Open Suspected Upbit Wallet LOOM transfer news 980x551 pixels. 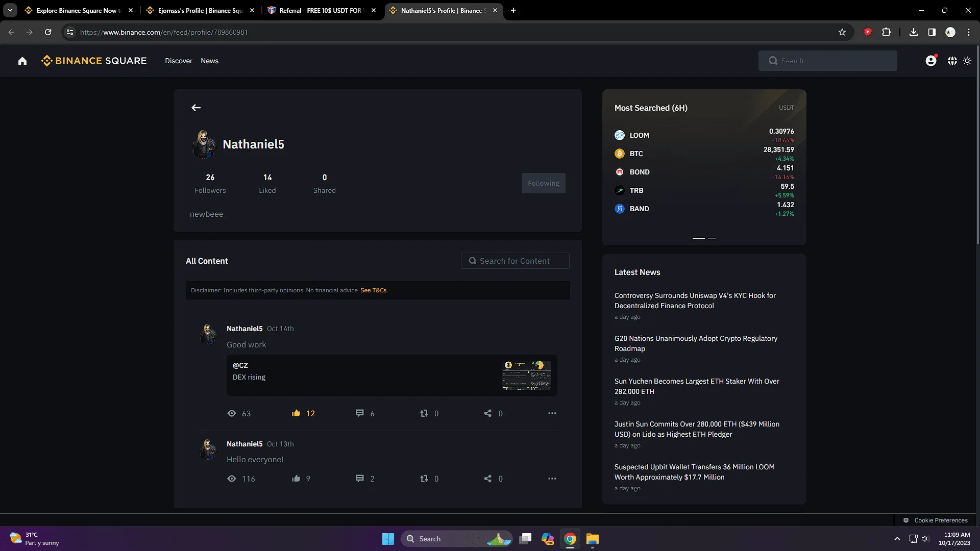[x=695, y=472]
